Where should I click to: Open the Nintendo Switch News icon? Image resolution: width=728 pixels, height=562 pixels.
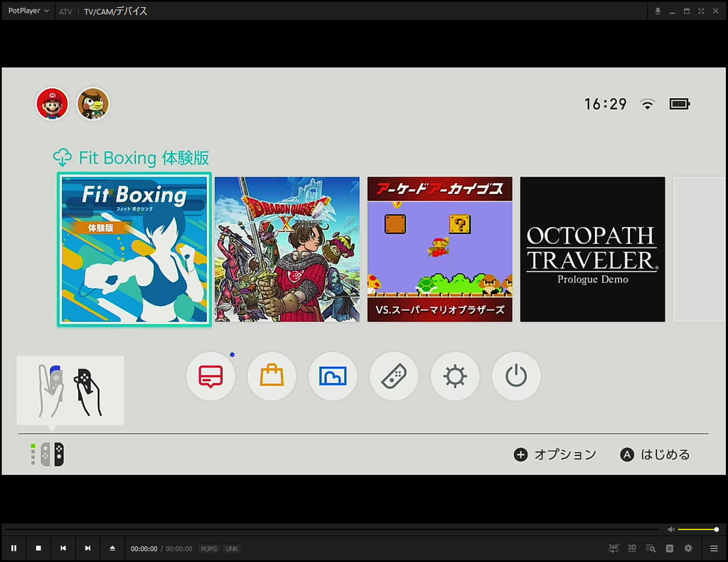coord(210,376)
